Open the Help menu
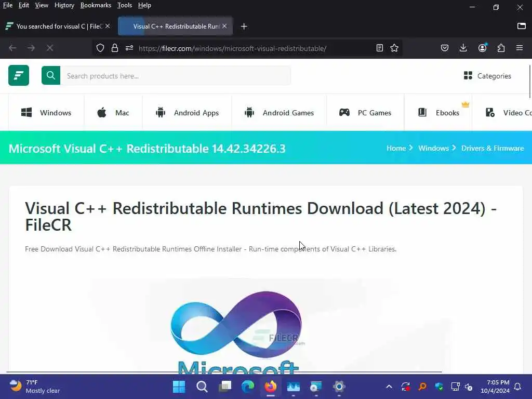This screenshot has height=399, width=532. coord(144,5)
